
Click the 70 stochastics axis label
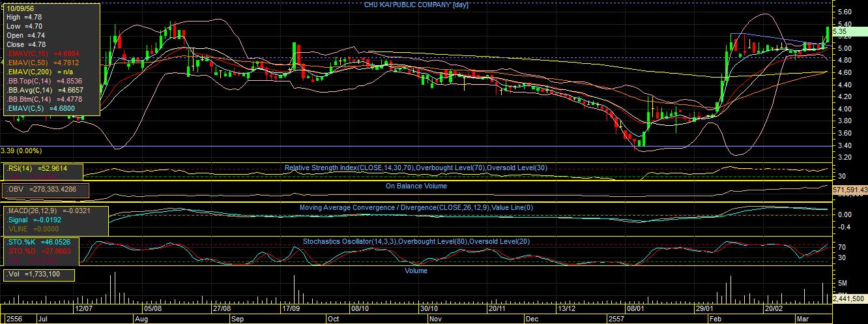(x=842, y=247)
